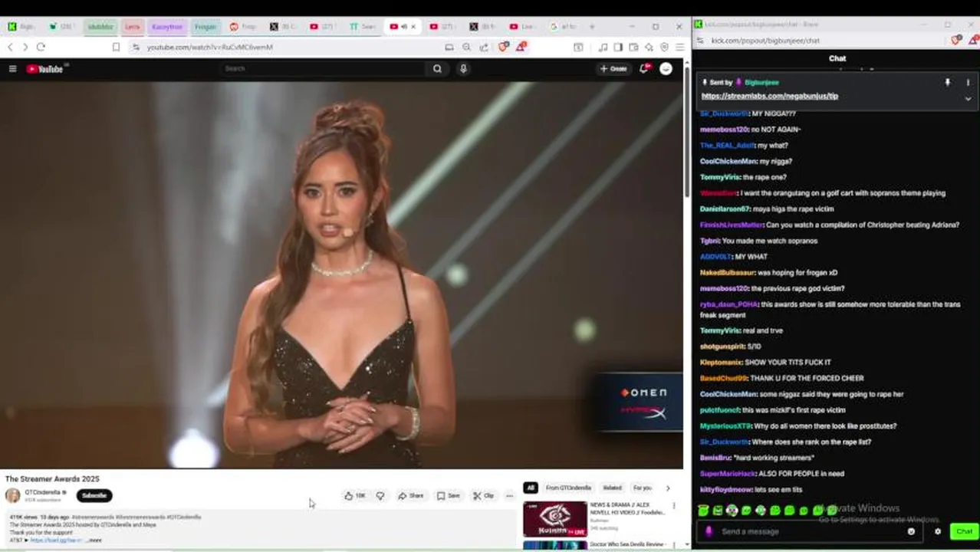Open Brave Shields in Kick chat window
This screenshot has width=980, height=552.
pyautogui.click(x=956, y=40)
